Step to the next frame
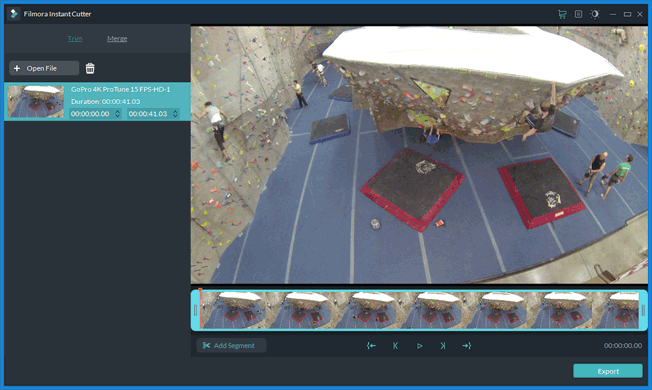652x390 pixels. (x=443, y=346)
